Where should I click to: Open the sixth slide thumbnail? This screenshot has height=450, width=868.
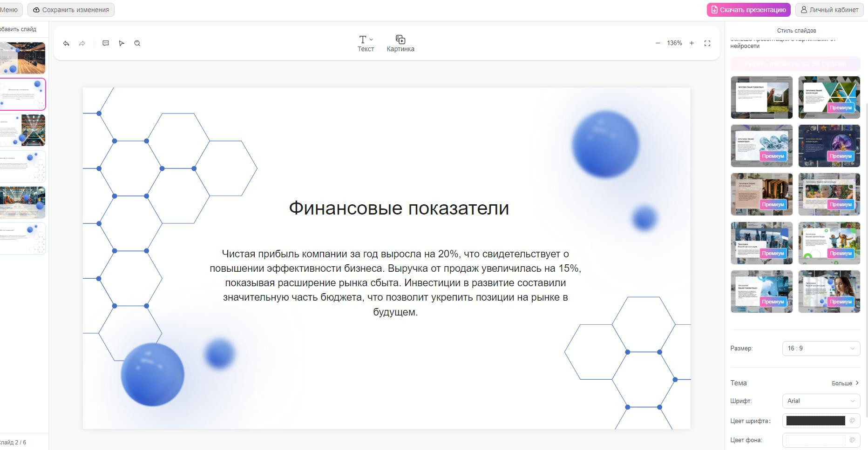(x=22, y=238)
